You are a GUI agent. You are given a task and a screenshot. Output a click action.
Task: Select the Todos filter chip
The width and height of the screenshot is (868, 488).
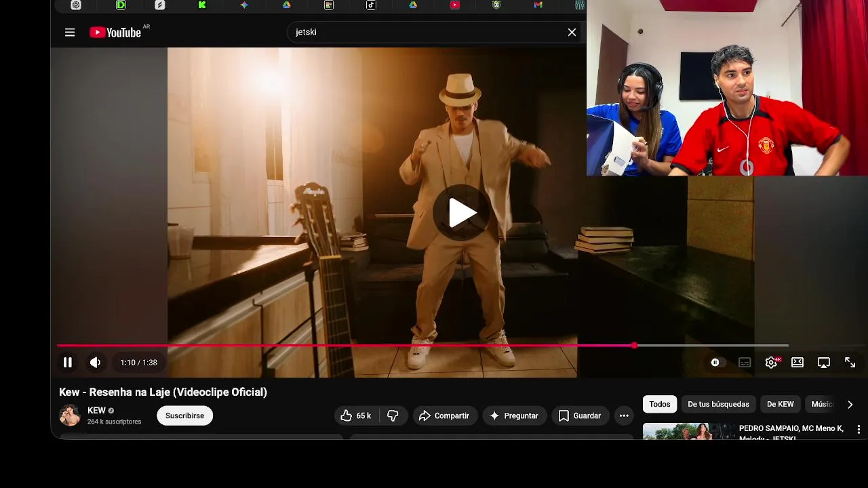pyautogui.click(x=660, y=404)
